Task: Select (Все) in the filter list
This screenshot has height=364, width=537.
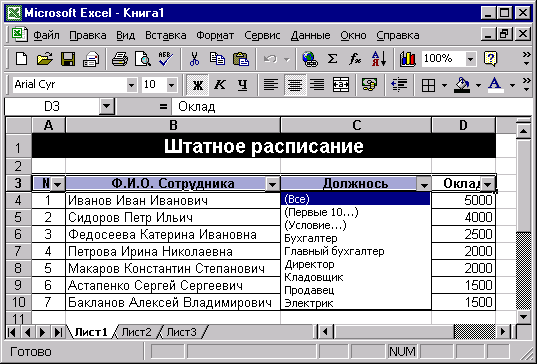Action: coord(355,199)
